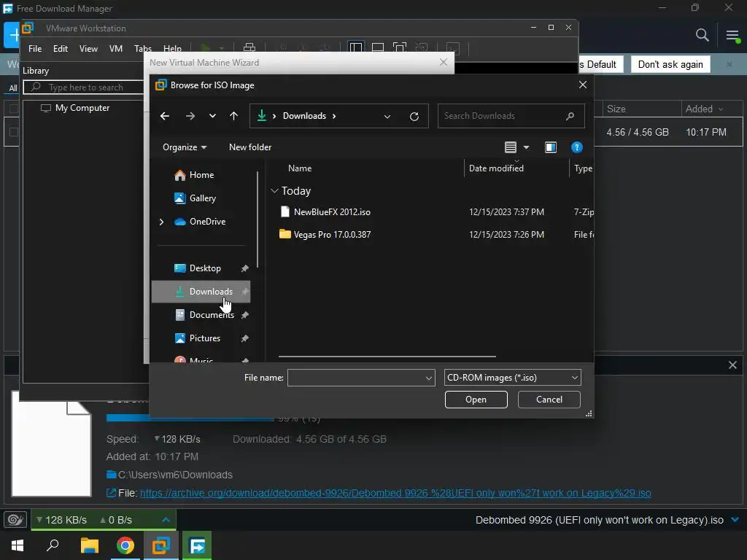Open the VMware File menu

(35, 49)
